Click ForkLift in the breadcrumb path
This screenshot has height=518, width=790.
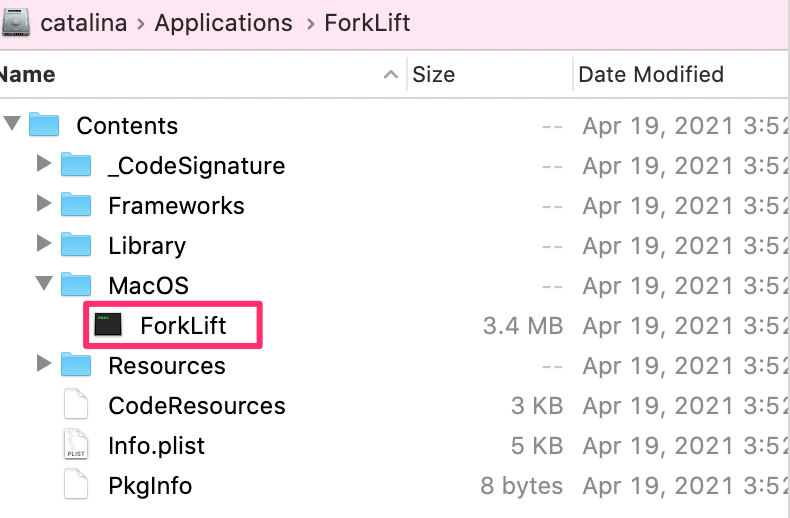tap(367, 23)
